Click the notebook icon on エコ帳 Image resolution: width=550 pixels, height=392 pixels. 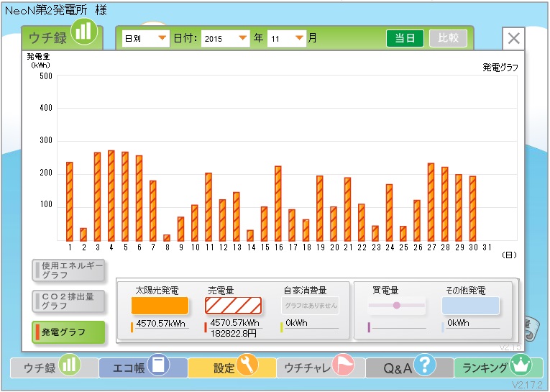158,365
